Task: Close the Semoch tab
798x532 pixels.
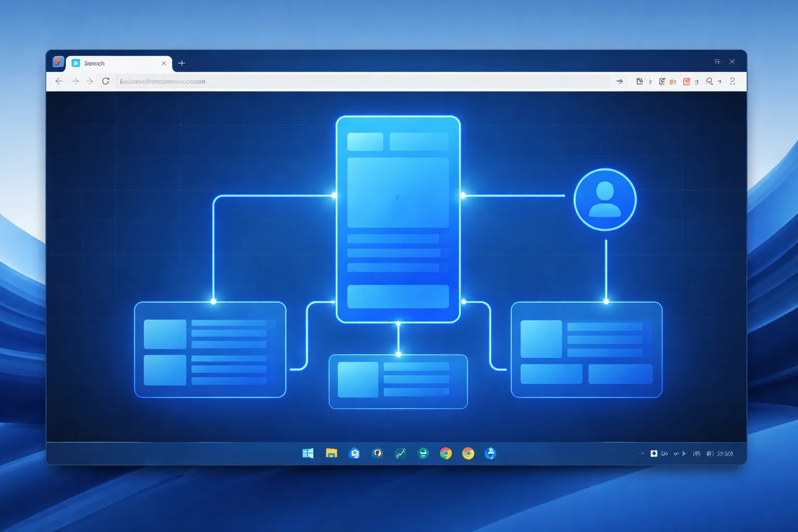Action: (x=164, y=63)
